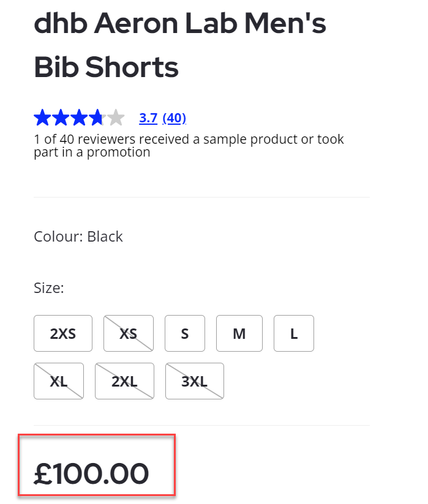Pick size L
Image resolution: width=428 pixels, height=504 pixels.
tap(294, 333)
